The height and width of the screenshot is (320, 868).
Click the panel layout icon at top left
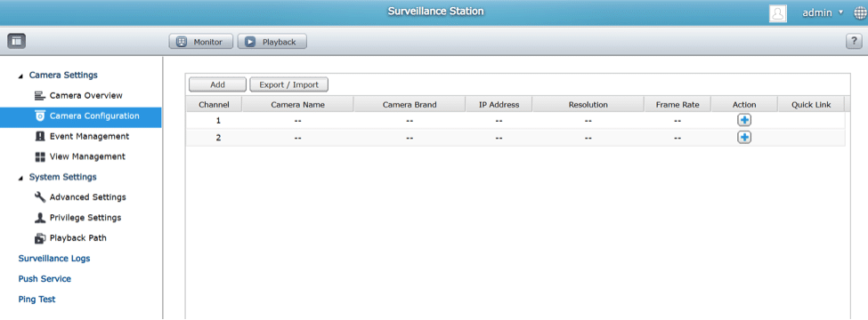coord(17,40)
